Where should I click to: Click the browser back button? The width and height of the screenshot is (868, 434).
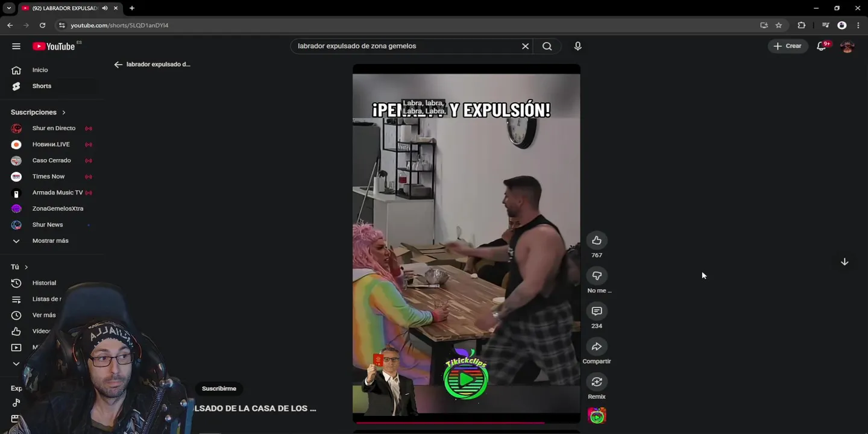[x=10, y=25]
